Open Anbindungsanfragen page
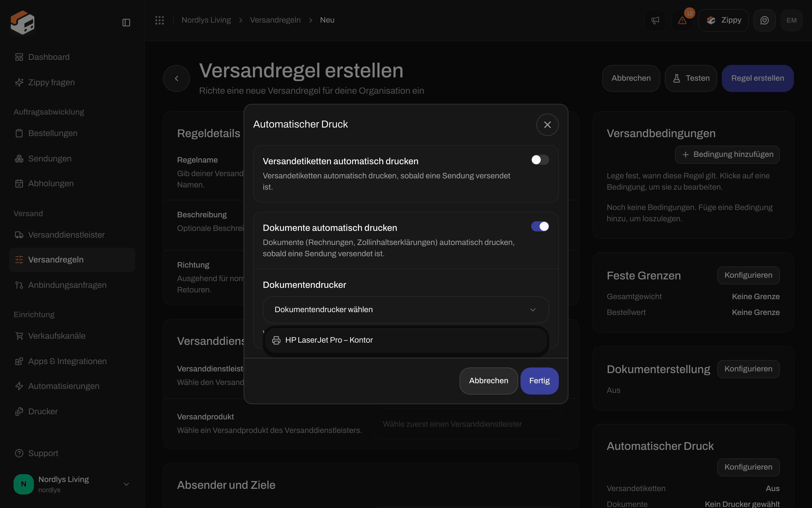The width and height of the screenshot is (812, 508). tap(72, 285)
